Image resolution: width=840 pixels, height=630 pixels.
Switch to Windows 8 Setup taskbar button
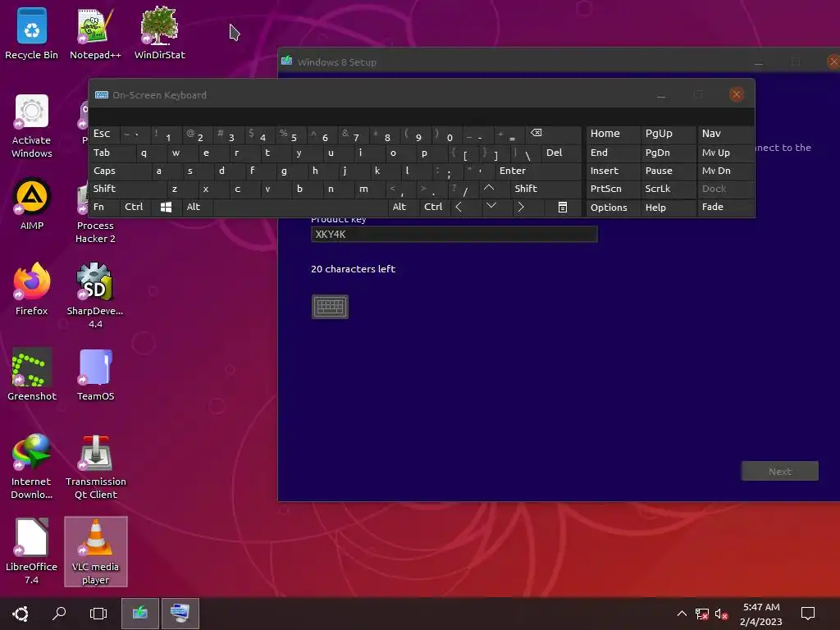139,614
